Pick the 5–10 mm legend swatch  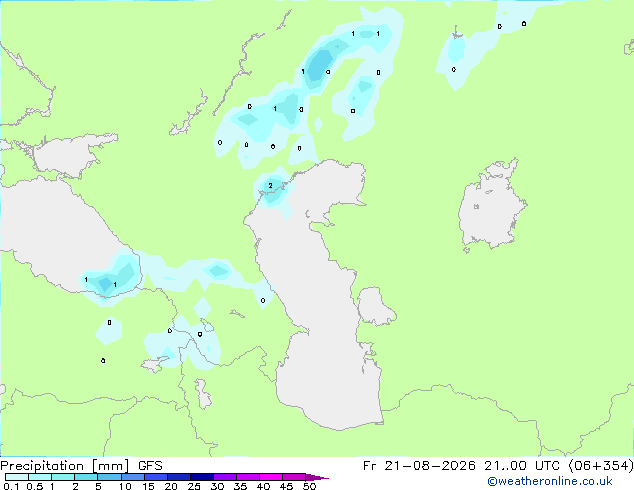(109, 477)
